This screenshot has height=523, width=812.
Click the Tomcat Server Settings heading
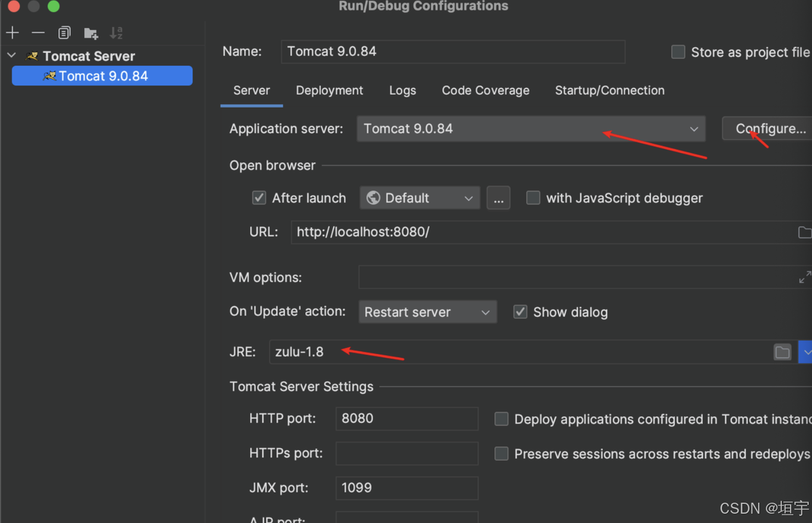pyautogui.click(x=301, y=386)
